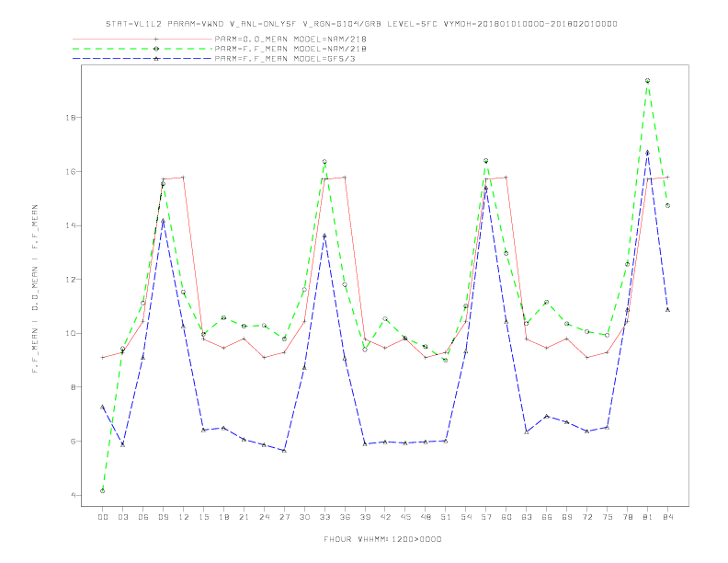728x563 pixels.
Task: Click red observed point at hour 12
Action: coord(184,177)
